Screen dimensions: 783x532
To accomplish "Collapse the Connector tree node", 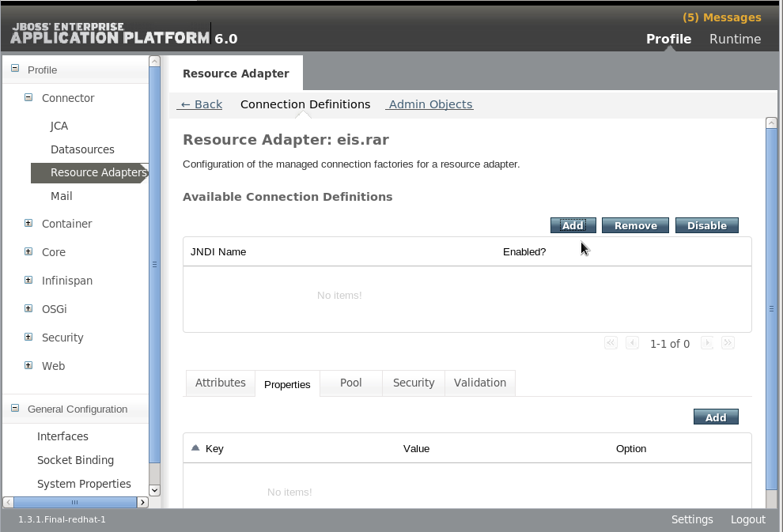I will (x=27, y=97).
